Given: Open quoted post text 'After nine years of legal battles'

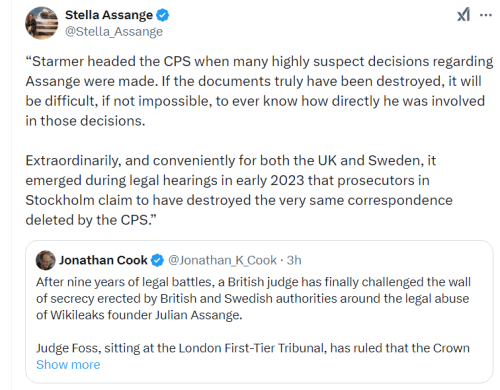Looking at the screenshot, I should click(253, 298).
